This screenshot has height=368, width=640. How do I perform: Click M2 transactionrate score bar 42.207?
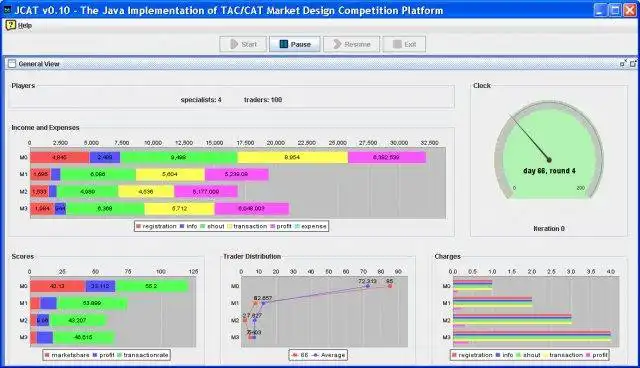click(78, 320)
